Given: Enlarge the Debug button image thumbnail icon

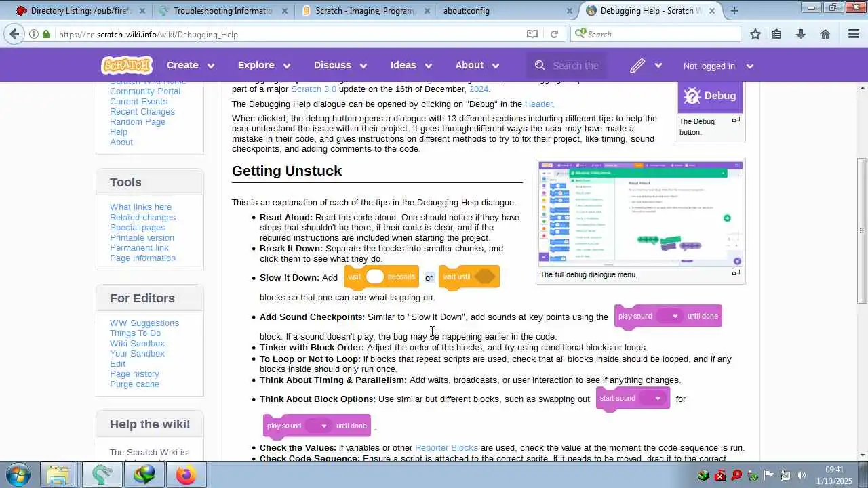Looking at the screenshot, I should coord(736,120).
